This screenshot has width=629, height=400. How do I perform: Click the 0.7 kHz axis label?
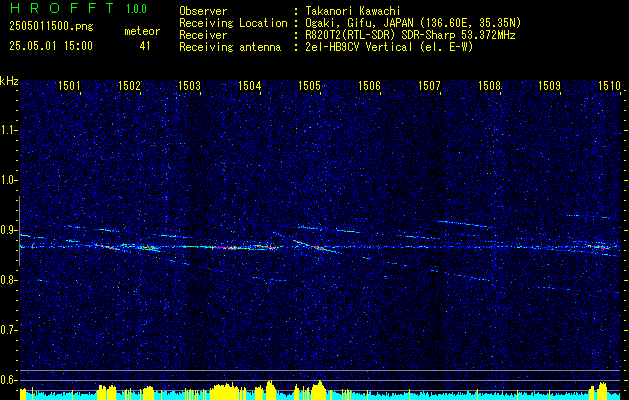coord(7,330)
